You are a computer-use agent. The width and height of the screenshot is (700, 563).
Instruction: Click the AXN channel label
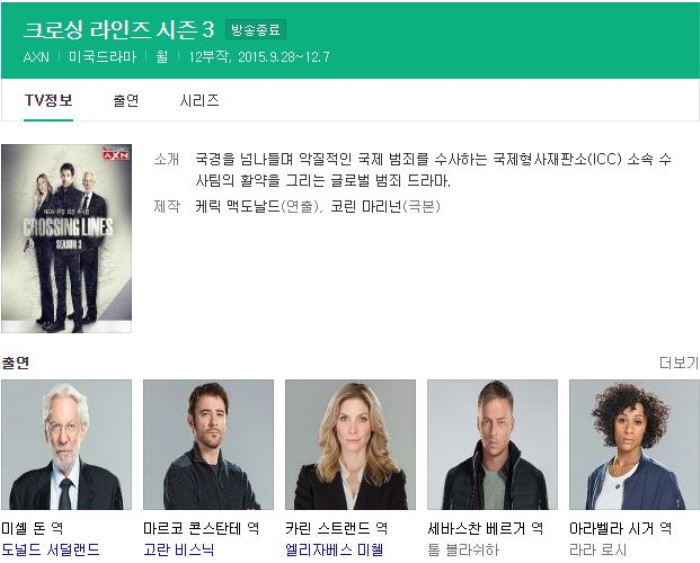[x=36, y=57]
